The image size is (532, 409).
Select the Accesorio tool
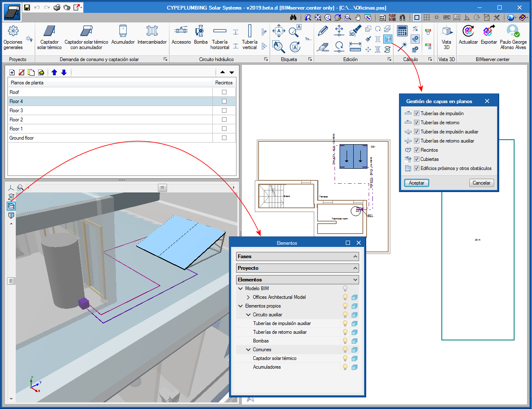(x=181, y=35)
